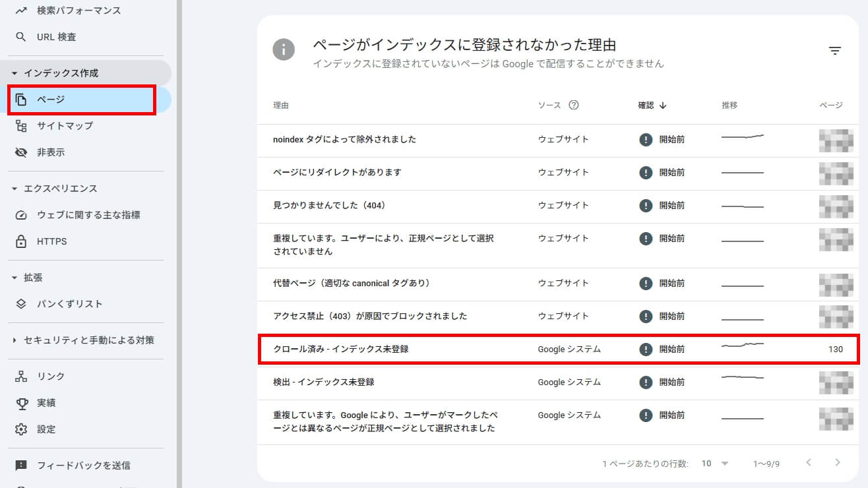This screenshot has width=868, height=488.
Task: Open the filter icon above the table
Action: pyautogui.click(x=835, y=50)
